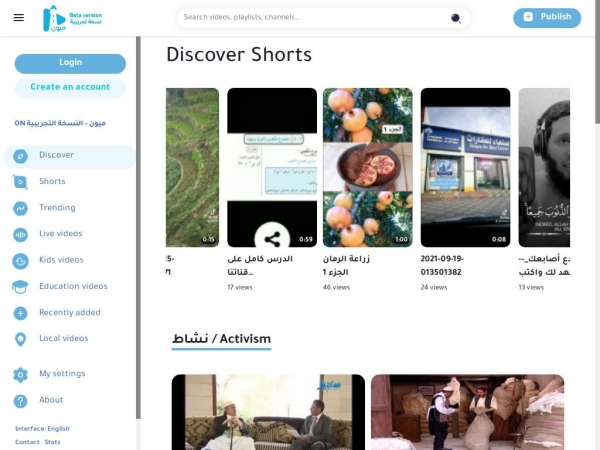Click the Recently added plus icon
The width and height of the screenshot is (600, 450).
(x=20, y=313)
